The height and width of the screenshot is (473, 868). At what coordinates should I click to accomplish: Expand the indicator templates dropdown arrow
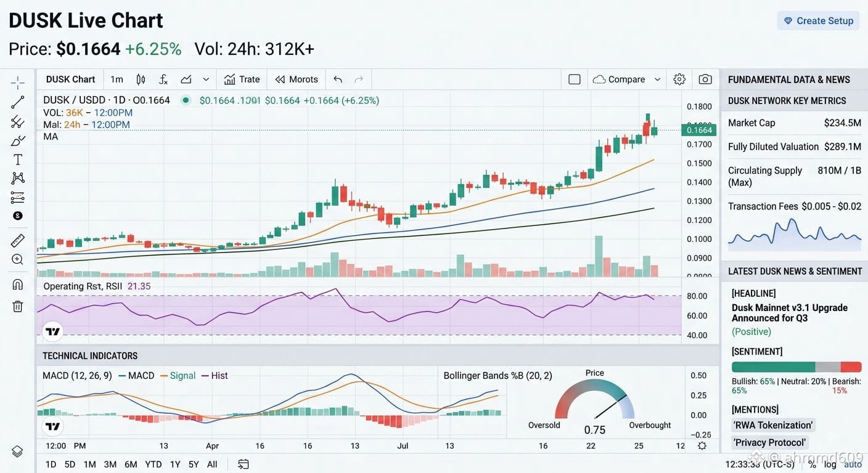(x=206, y=79)
